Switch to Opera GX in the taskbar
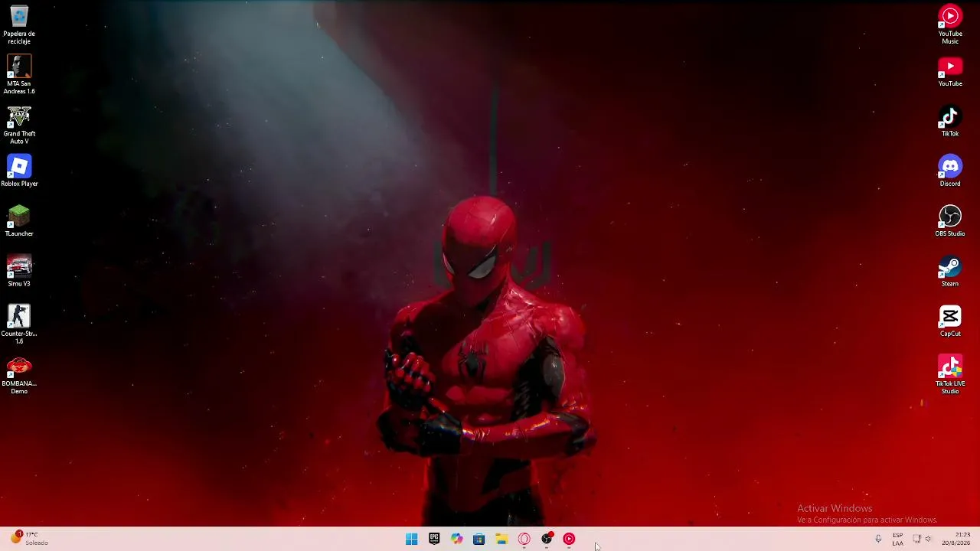980x551 pixels. click(x=524, y=539)
